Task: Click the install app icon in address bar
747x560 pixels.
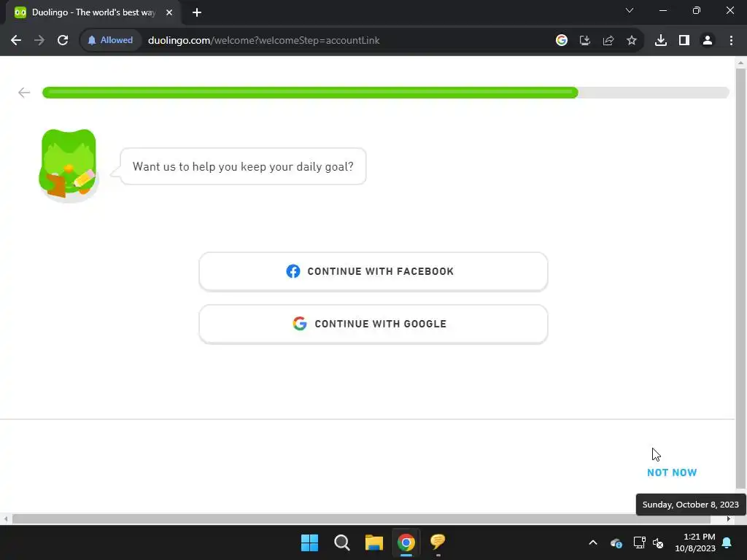Action: click(x=584, y=40)
